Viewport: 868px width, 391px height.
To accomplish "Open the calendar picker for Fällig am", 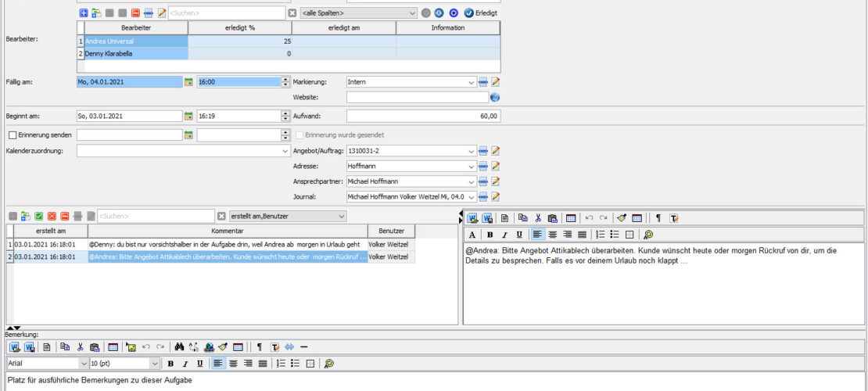I will 188,81.
